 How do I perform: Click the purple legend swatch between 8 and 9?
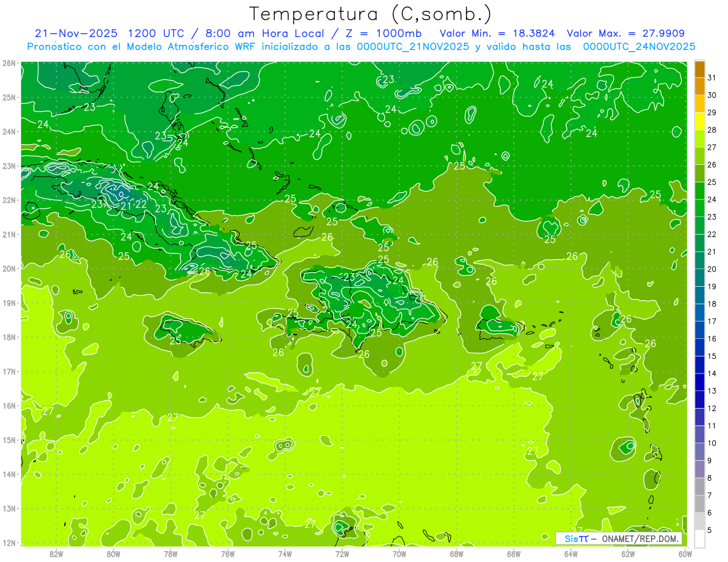tap(699, 470)
